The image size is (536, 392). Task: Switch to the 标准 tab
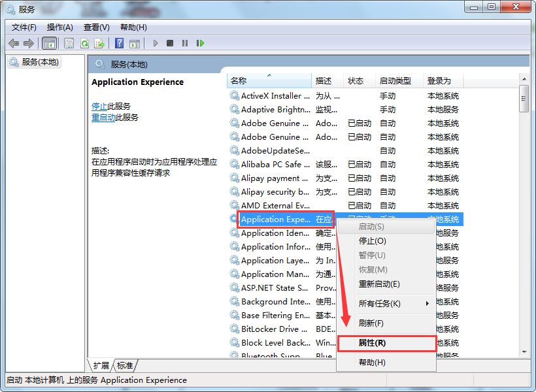coord(125,365)
